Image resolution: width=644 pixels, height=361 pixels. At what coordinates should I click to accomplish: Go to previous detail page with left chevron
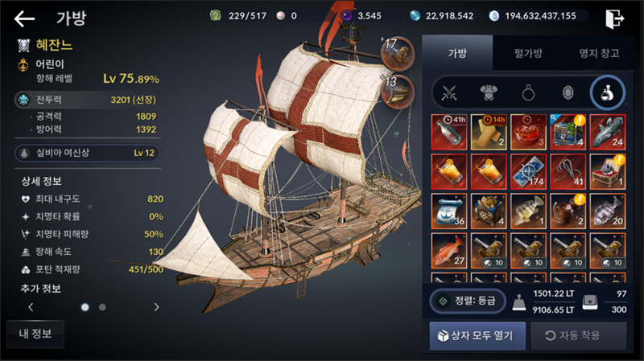click(x=31, y=307)
